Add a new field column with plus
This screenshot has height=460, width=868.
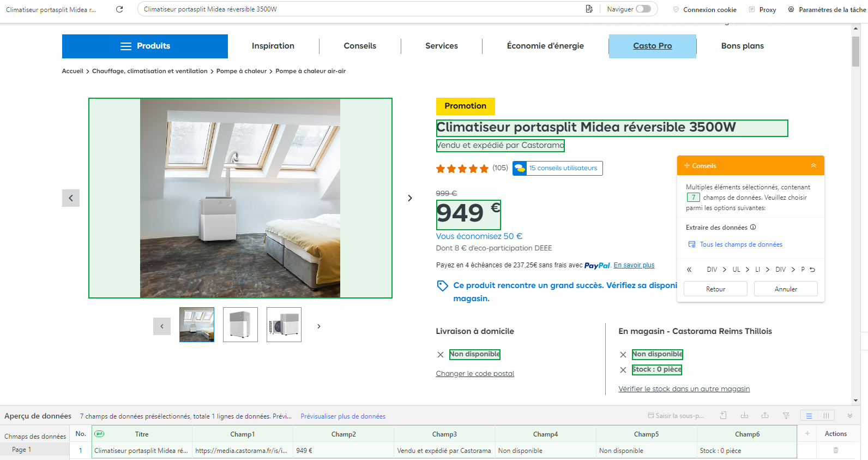tap(807, 434)
